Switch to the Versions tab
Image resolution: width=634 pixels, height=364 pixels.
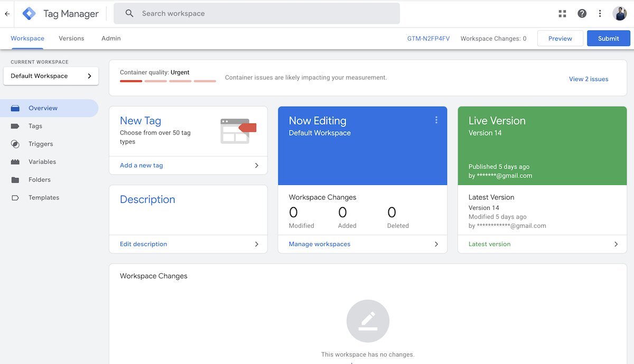pyautogui.click(x=71, y=39)
